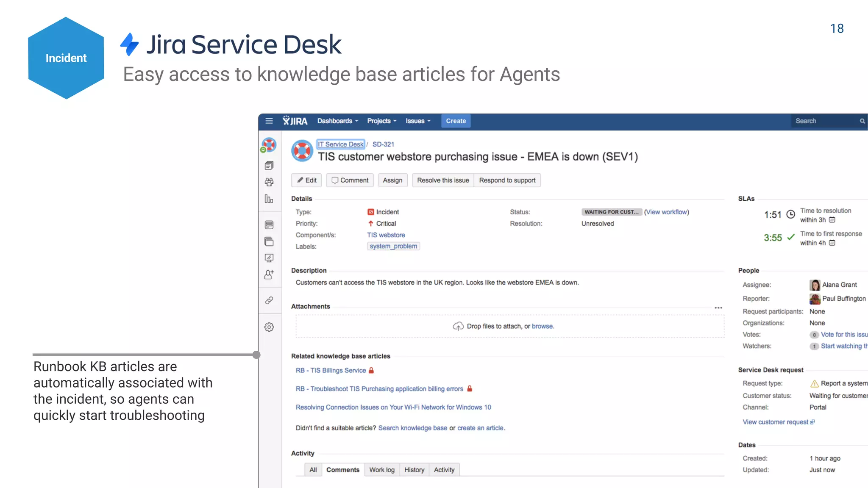Open the Queues icon in sidebar
Image resolution: width=868 pixels, height=488 pixels.
269,165
